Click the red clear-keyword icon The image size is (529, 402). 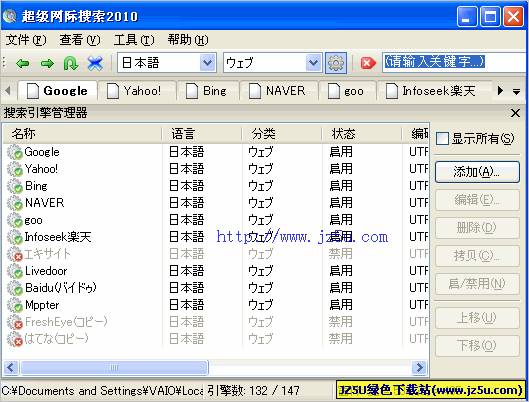pyautogui.click(x=368, y=63)
